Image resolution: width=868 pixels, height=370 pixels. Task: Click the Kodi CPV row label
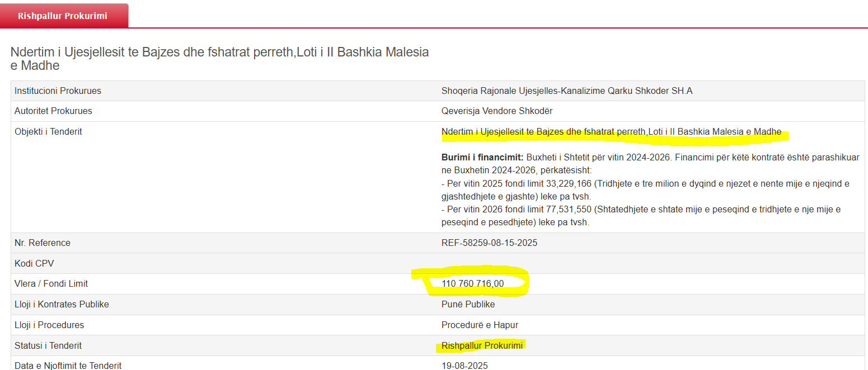tap(34, 263)
